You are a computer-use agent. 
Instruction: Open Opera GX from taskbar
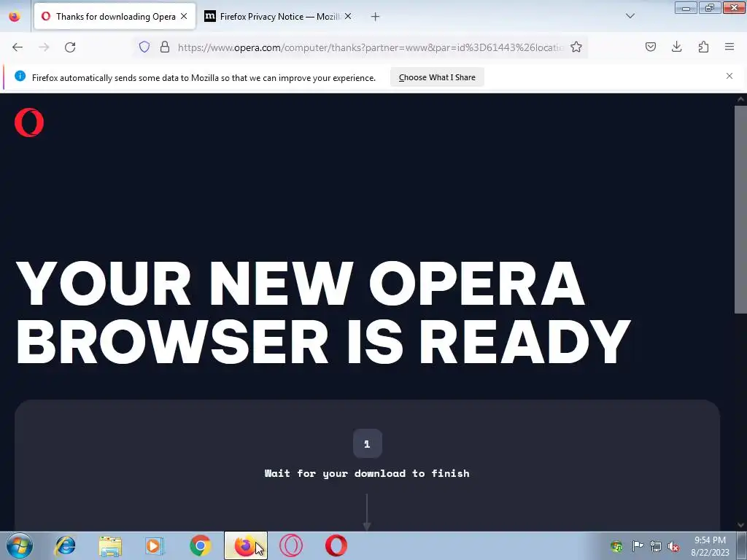pyautogui.click(x=290, y=545)
